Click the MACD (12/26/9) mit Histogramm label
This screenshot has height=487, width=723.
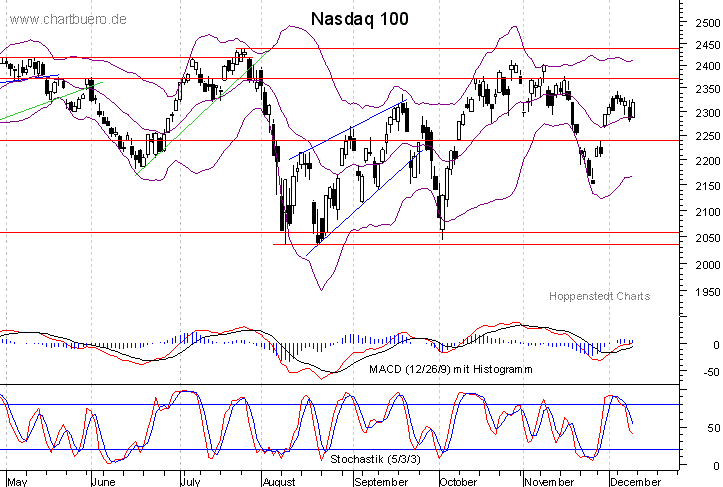coord(450,369)
